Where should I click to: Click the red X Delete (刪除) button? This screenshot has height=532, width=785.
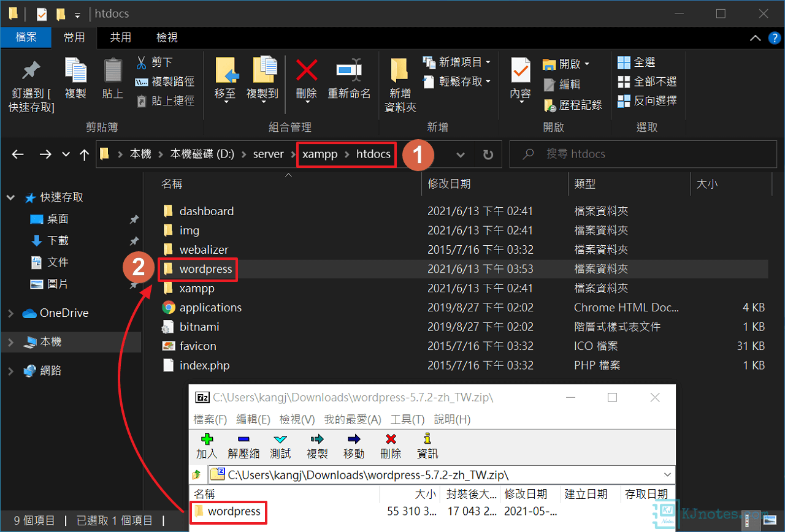[307, 80]
